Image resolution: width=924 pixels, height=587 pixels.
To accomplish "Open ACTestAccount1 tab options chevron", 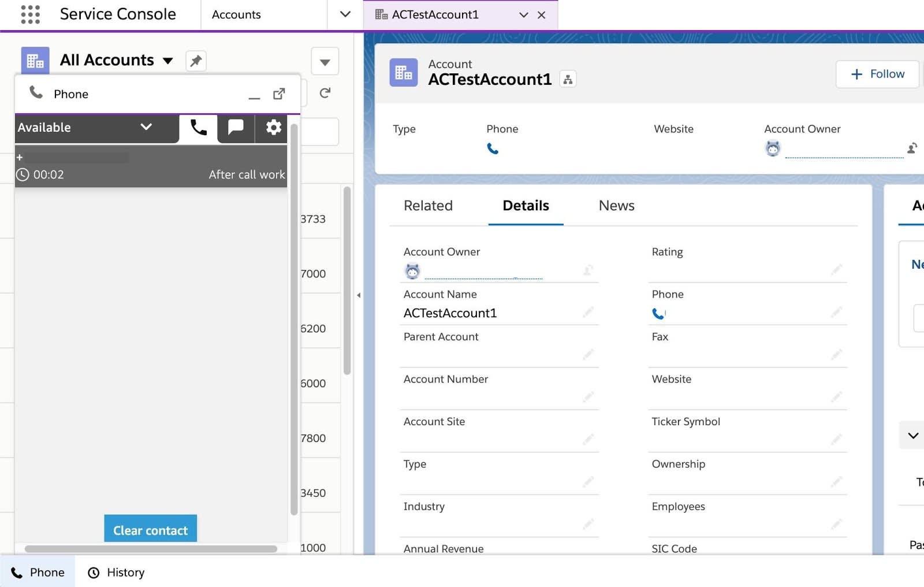I will pyautogui.click(x=523, y=15).
